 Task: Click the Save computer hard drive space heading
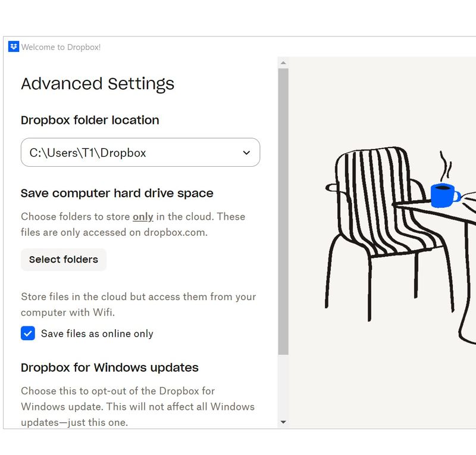click(x=117, y=194)
